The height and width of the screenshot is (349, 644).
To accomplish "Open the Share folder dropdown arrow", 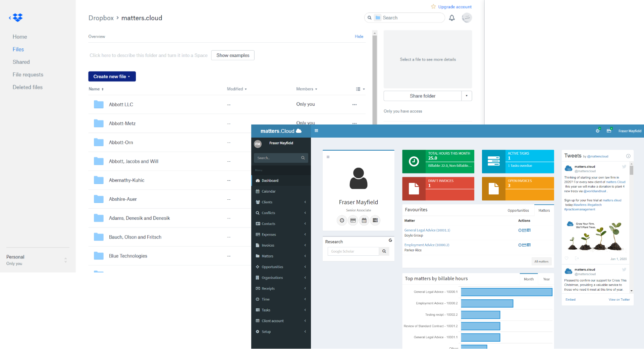I will [467, 96].
